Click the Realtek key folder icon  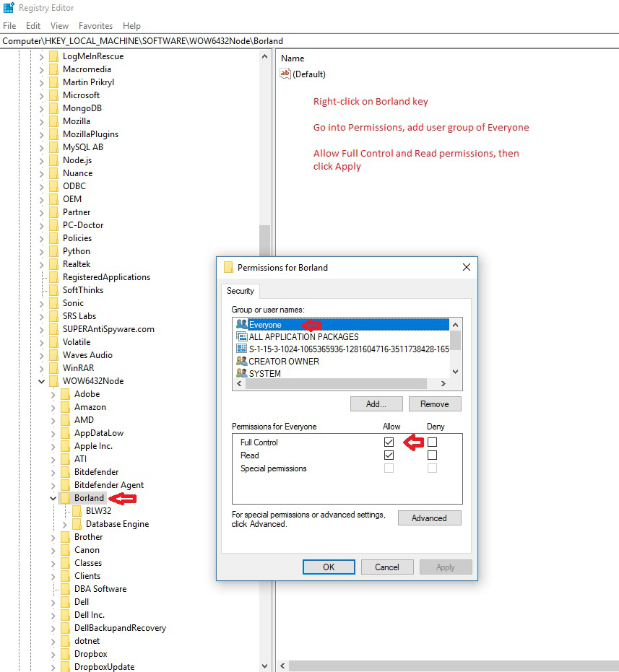coord(53,264)
